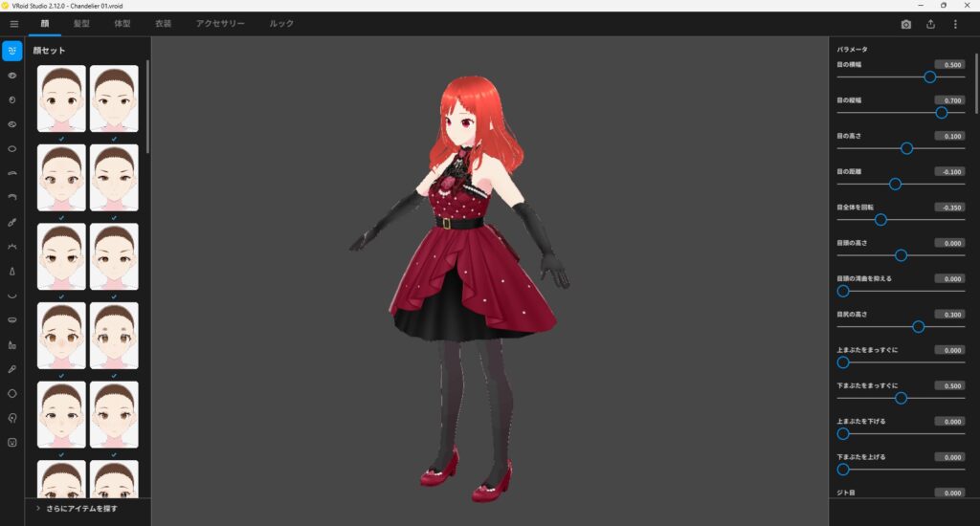Screen dimensions: 980x526
Task: Switch to the 衣装 tab
Action: click(163, 24)
